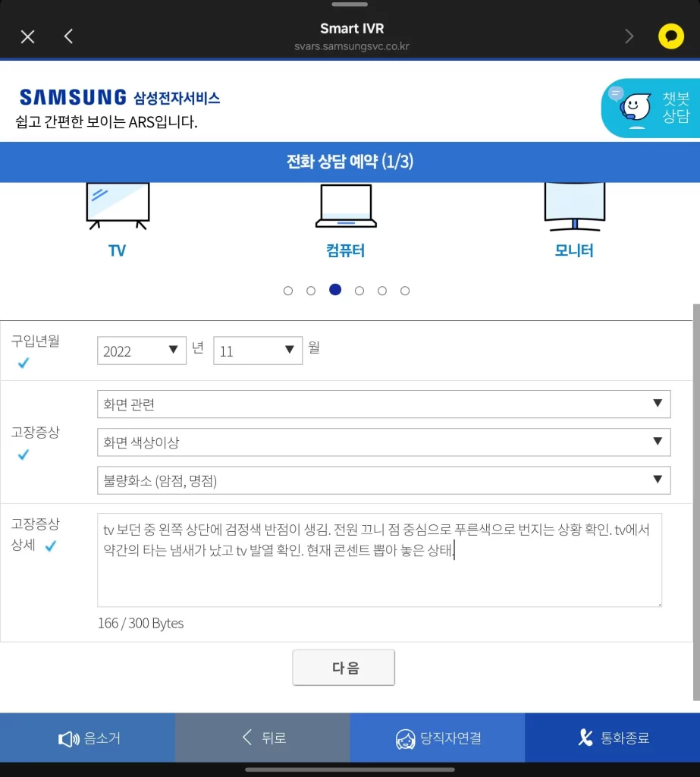Connect to duty agent via 당직자연결
This screenshot has width=700, height=777.
pos(438,737)
